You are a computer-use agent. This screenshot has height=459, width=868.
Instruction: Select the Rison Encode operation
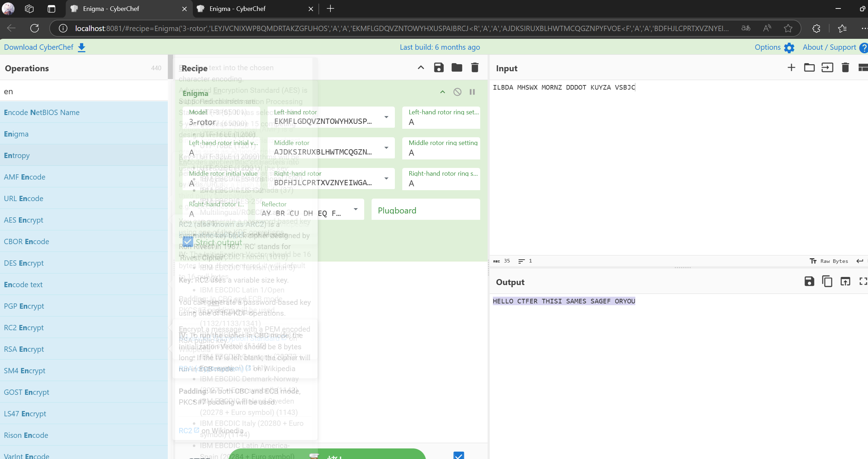[x=84, y=435]
